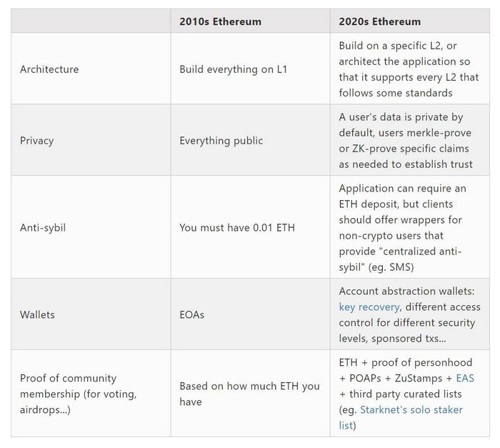Select the 2020s Ethereum column header
Screen dimensions: 500x448
pyautogui.click(x=380, y=21)
